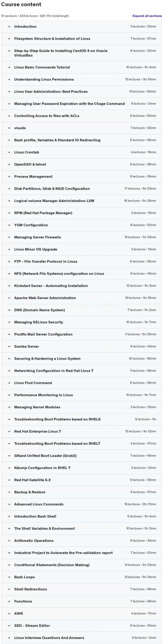Image resolution: width=162 pixels, height=644 pixels.
Task: Open the Linux Crontab section chevron
Action: (x=9, y=152)
